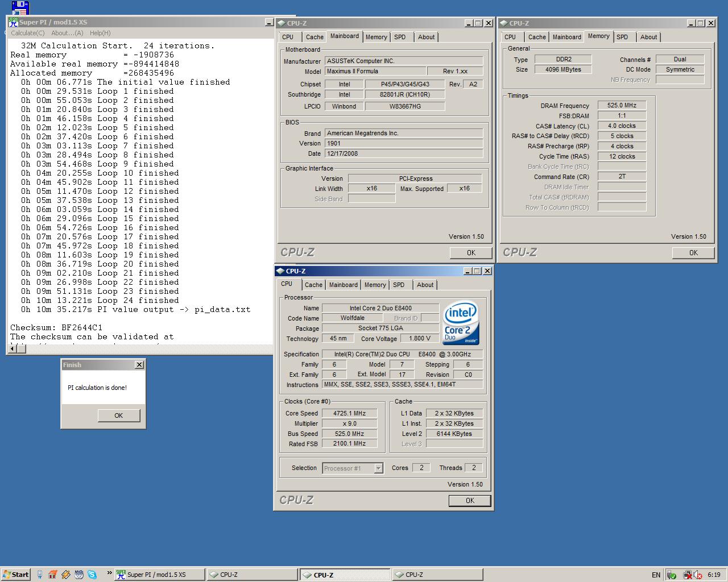Click the Rated FSB 2100.1 MHz value
Image resolution: width=728 pixels, height=582 pixels.
click(349, 444)
